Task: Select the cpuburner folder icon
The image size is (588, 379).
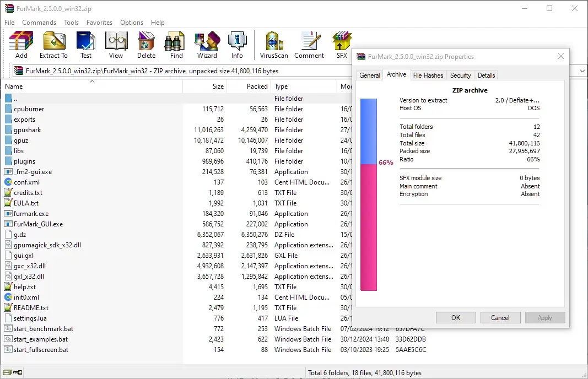Action: [x=8, y=109]
